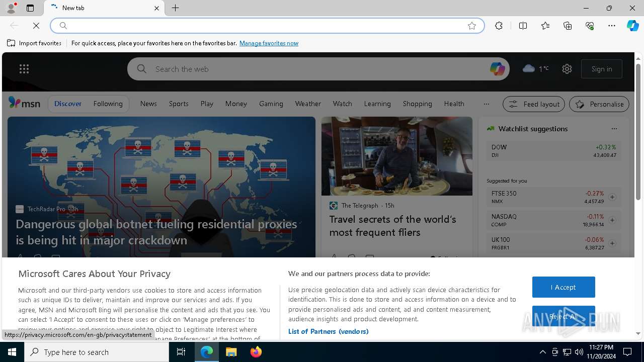
Task: Open the MSN app launcher grid
Action: 24,69
